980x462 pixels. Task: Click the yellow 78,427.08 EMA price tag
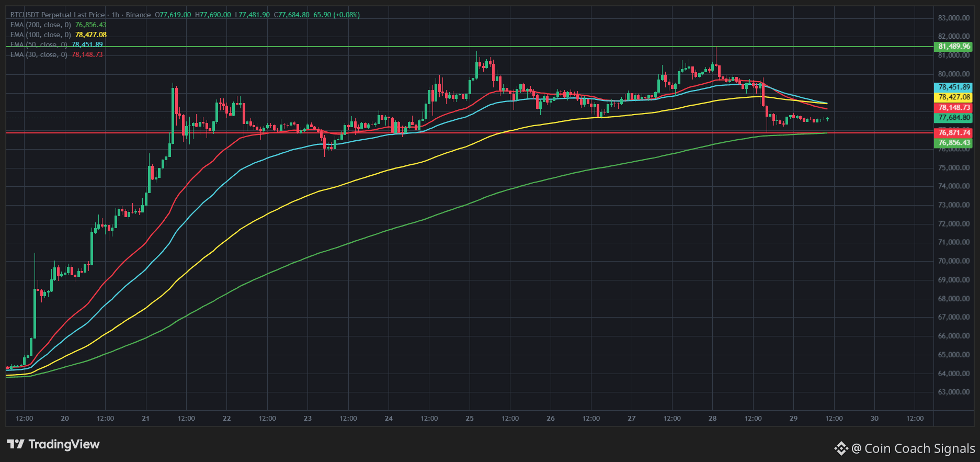click(954, 97)
